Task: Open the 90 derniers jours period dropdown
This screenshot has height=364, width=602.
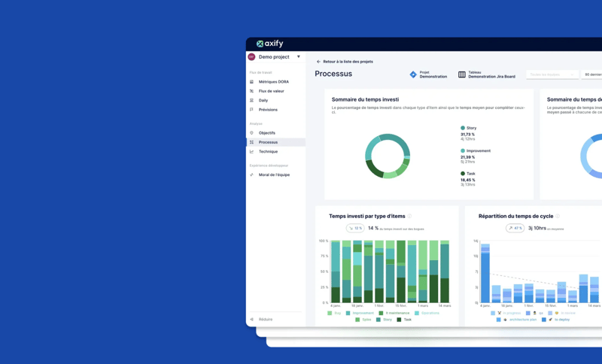Action: [593, 74]
